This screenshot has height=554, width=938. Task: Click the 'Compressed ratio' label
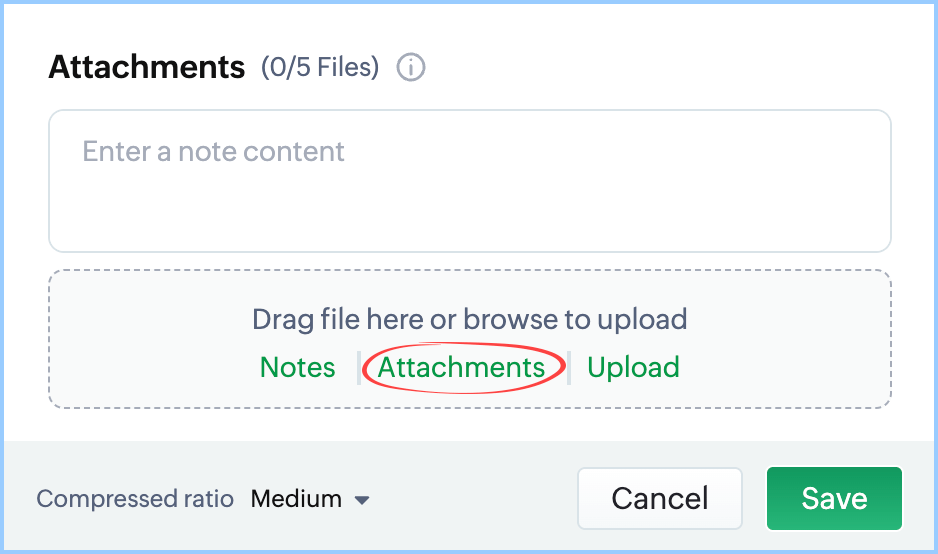click(135, 499)
